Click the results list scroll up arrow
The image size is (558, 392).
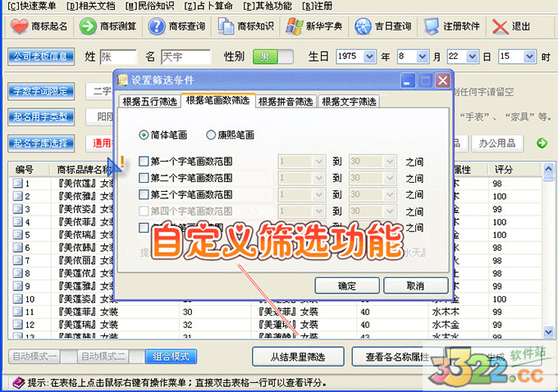548,169
